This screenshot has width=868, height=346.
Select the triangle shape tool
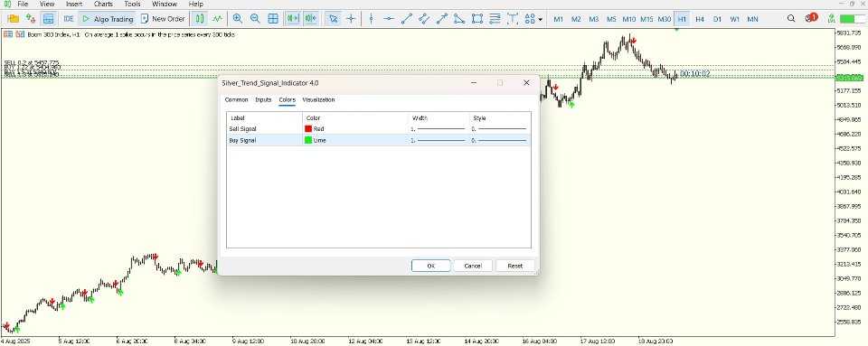point(459,19)
